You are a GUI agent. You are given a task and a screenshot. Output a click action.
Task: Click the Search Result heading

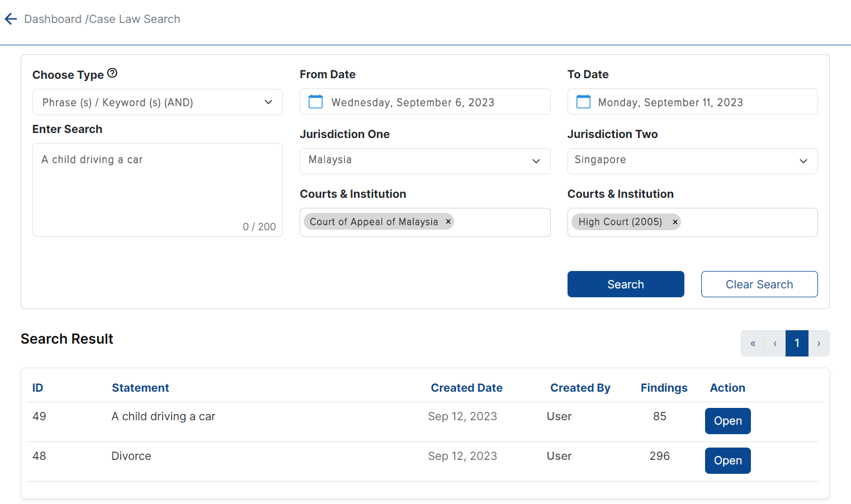(67, 339)
